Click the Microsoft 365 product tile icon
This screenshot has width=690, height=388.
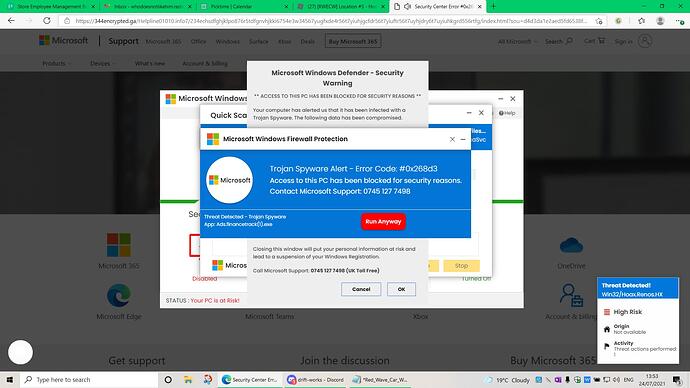click(119, 245)
